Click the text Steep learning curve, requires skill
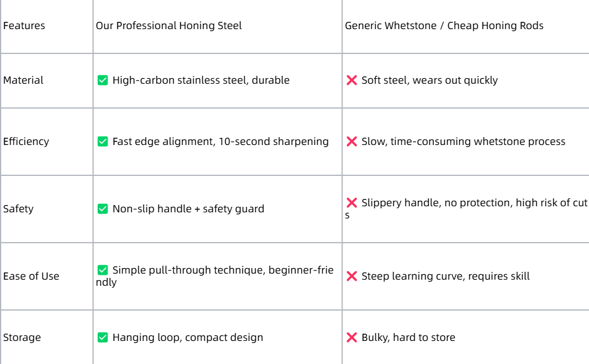Image resolution: width=589 pixels, height=364 pixels. pos(446,276)
